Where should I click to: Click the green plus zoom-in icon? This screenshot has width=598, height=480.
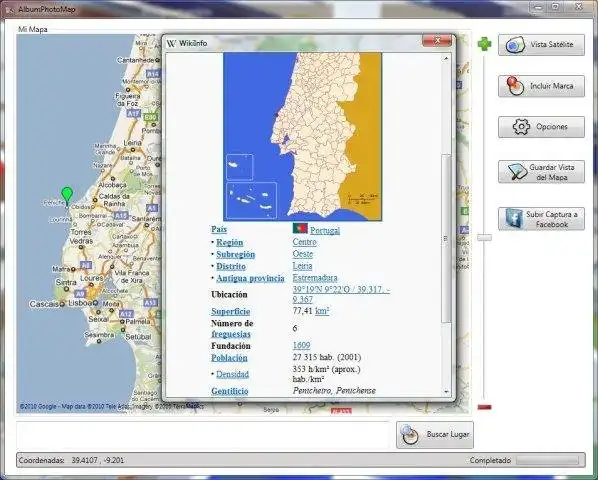pos(484,44)
